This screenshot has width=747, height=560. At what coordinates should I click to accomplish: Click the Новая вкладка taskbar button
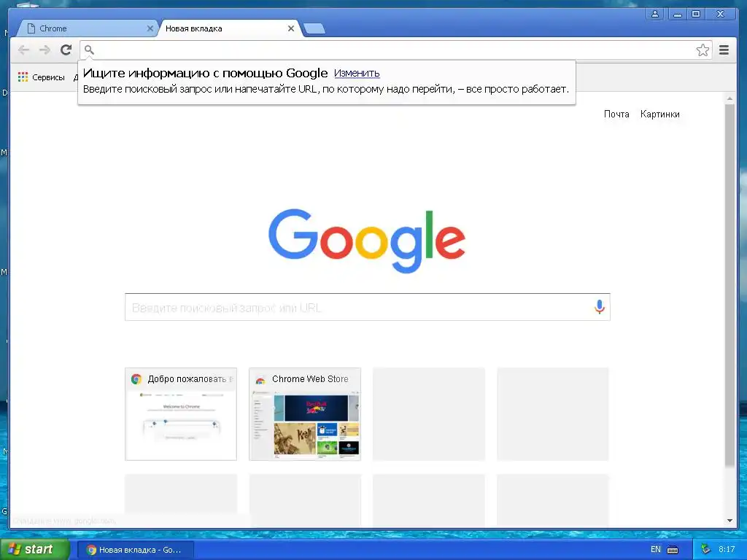tap(136, 550)
